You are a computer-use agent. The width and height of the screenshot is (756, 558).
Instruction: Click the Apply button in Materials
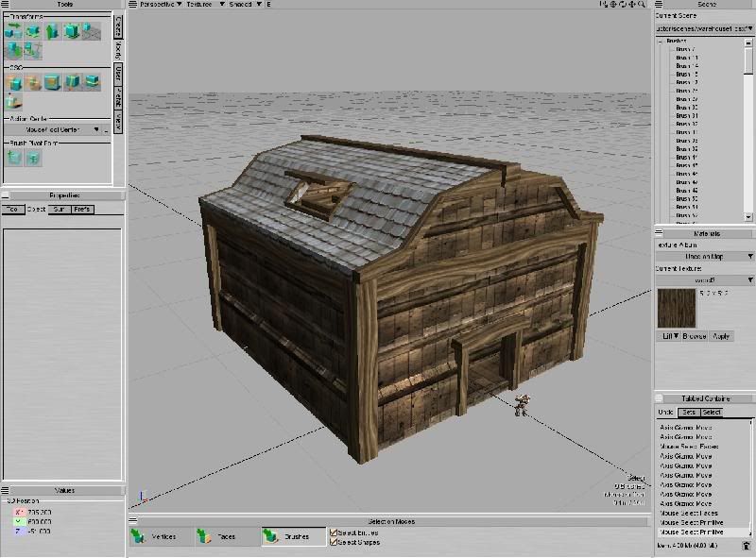(721, 335)
